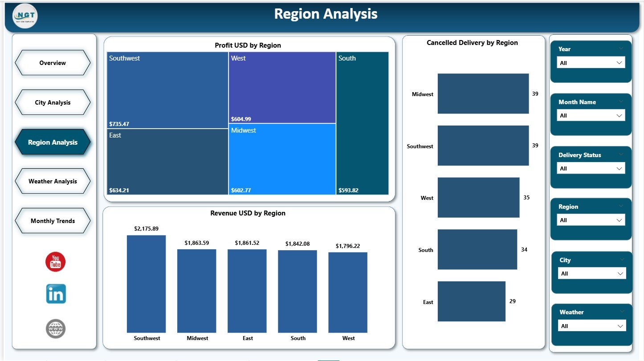This screenshot has height=361, width=644.
Task: Click the NGT logo in the header
Action: pyautogui.click(x=24, y=16)
